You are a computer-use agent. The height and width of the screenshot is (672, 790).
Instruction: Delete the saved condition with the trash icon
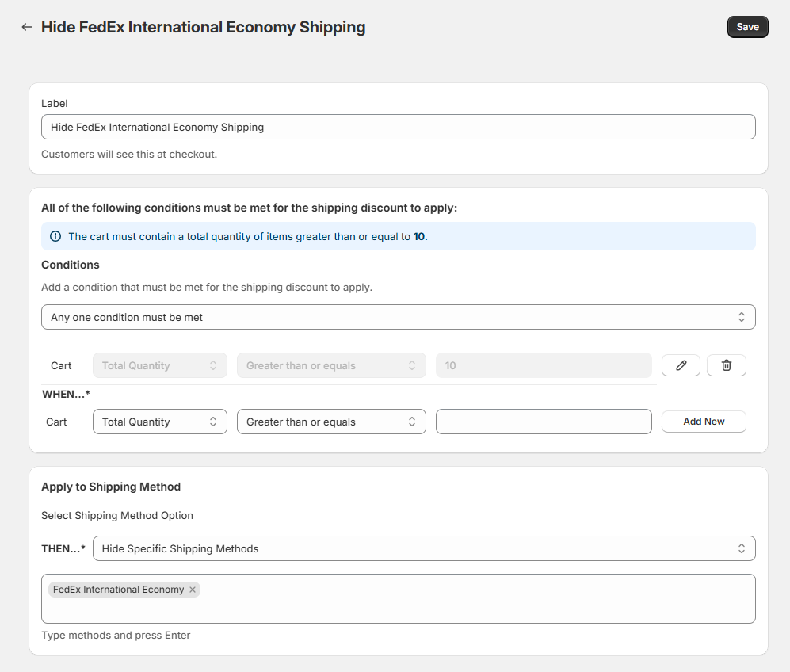coord(726,365)
